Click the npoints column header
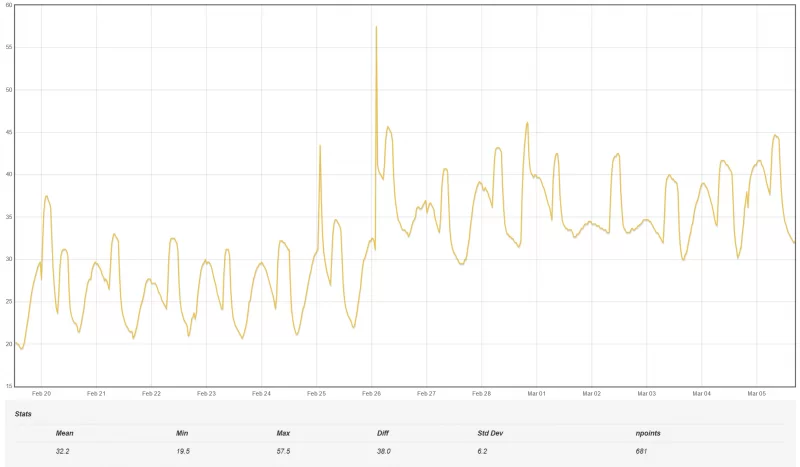 (x=646, y=433)
